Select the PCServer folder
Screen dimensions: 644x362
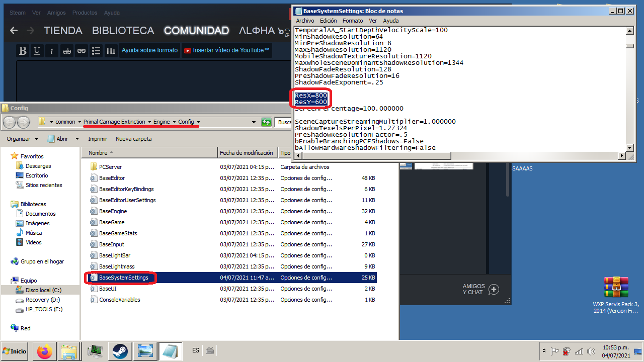pos(110,167)
